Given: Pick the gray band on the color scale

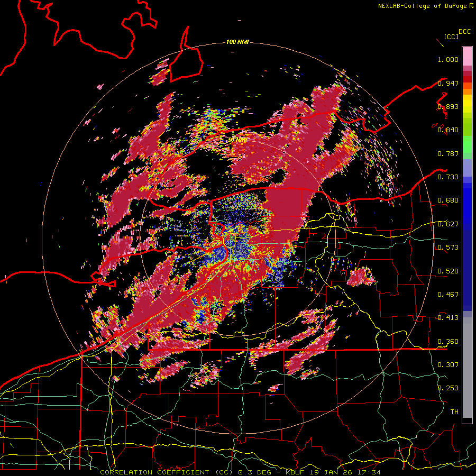Looking at the screenshot, I should [x=467, y=368].
